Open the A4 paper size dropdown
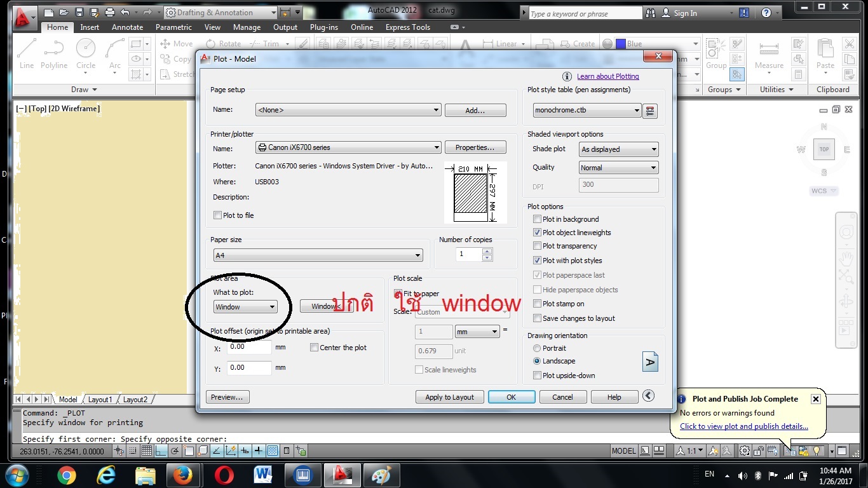Screen dimensions: 868x488 coord(318,255)
